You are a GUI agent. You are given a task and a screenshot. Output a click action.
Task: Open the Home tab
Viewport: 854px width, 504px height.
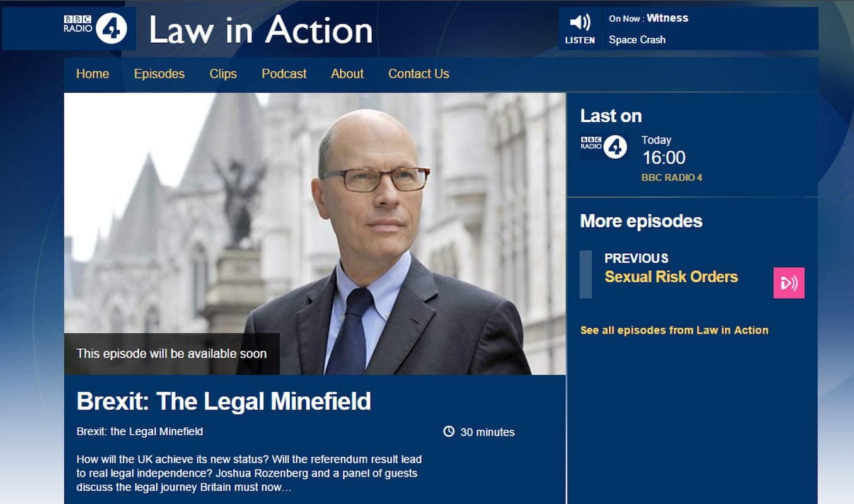pyautogui.click(x=93, y=74)
